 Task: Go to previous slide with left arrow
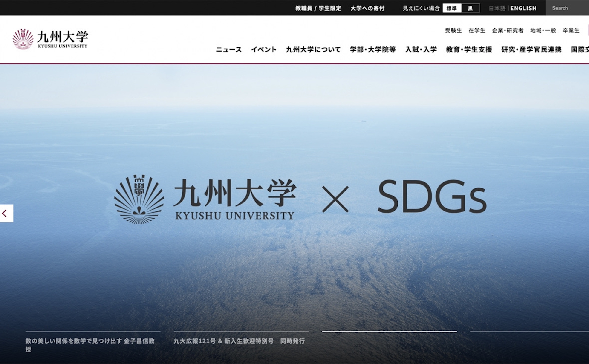pos(6,213)
